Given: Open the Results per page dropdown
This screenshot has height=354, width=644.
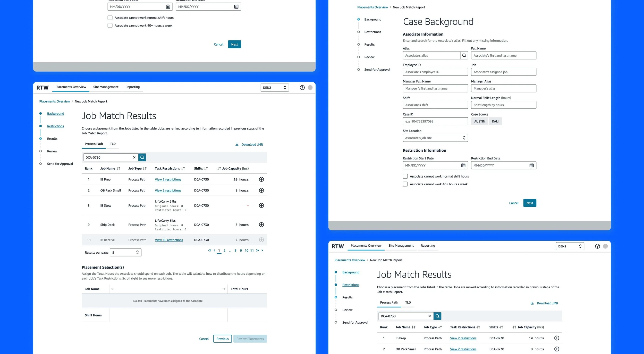Looking at the screenshot, I should click(x=125, y=253).
